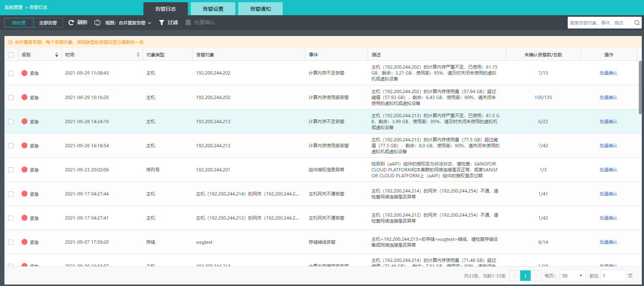This screenshot has width=644, height=286.
Task: Toggle select-all checkbox in table header
Action: [11, 55]
